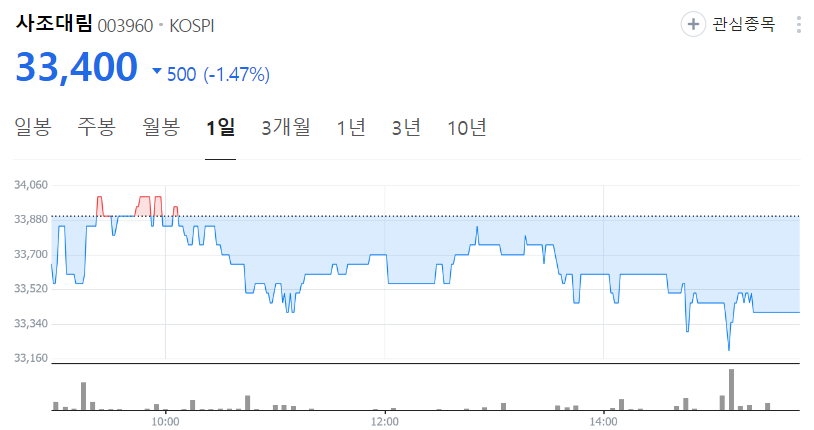The image size is (814, 430).
Task: Click the change percentage (-1.47%)
Action: point(236,74)
